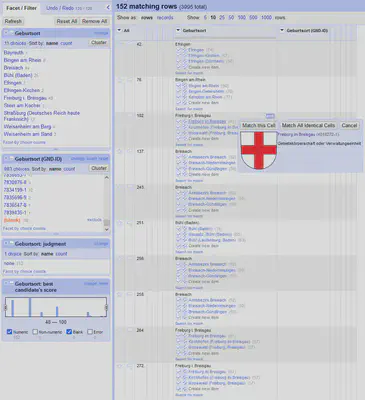365x400 pixels.
Task: Open the Geburtsort column dropdown menu
Action: point(178,30)
